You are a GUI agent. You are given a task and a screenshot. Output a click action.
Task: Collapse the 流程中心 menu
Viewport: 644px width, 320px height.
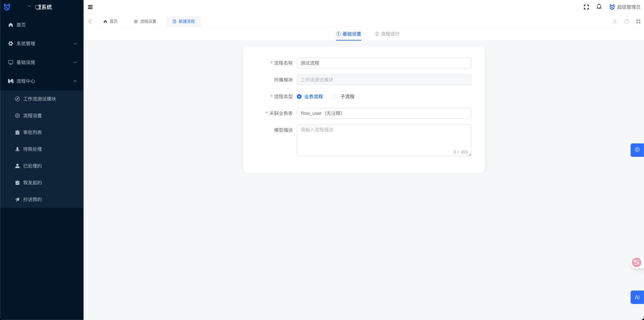click(x=42, y=81)
